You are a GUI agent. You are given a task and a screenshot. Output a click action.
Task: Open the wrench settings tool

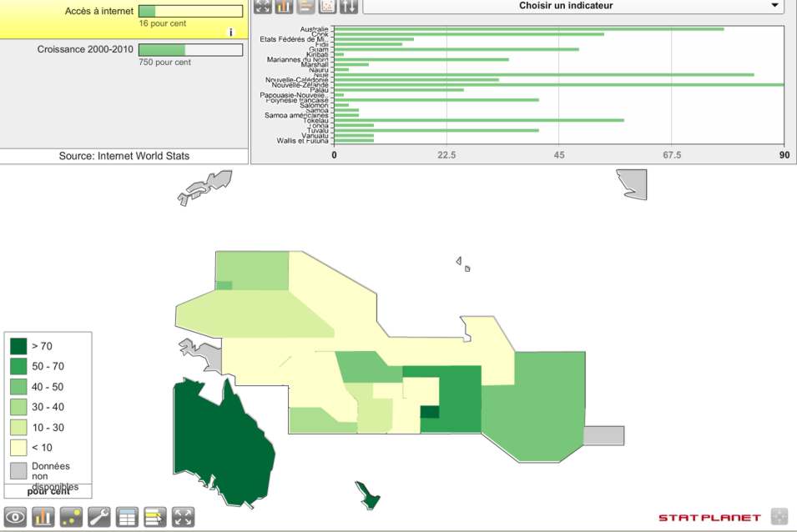tap(99, 517)
